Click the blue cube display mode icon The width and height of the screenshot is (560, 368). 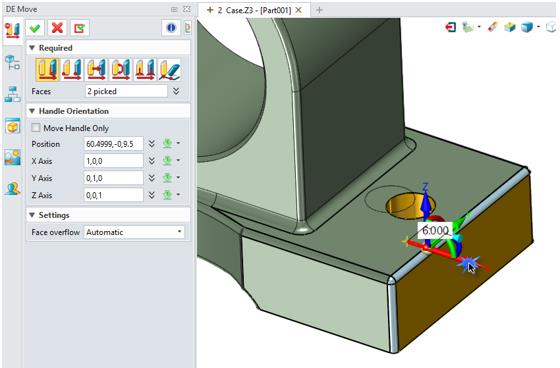pyautogui.click(x=527, y=27)
